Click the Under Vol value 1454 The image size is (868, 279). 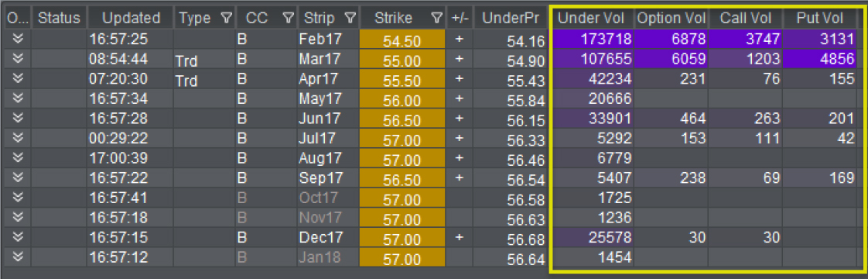click(592, 257)
